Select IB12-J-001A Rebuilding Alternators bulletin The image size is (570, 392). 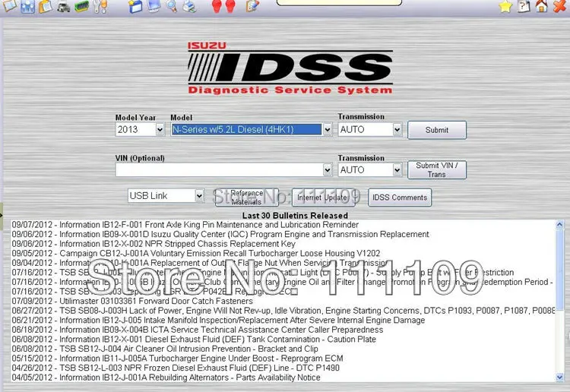[166, 378]
